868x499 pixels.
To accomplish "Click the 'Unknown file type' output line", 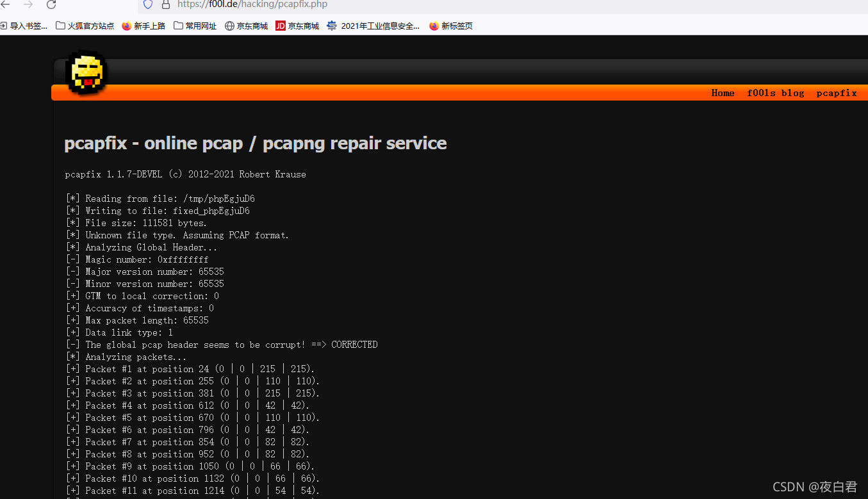I will (177, 235).
